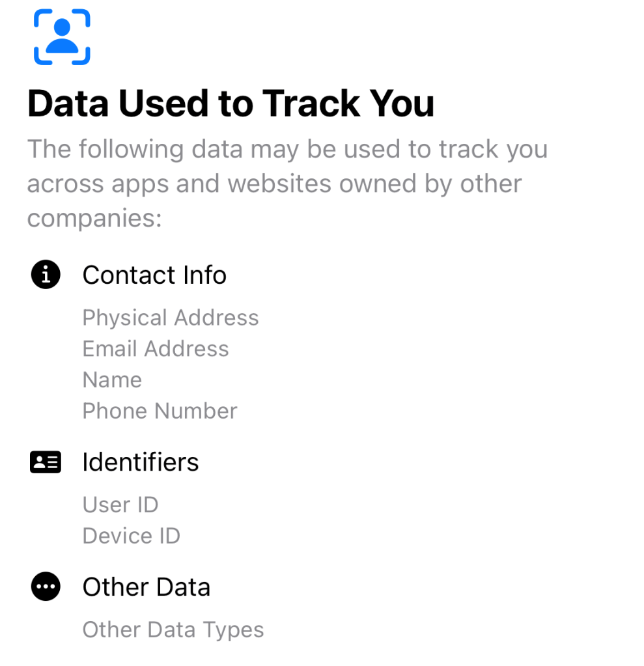Select the Other Data Types entry
Viewport: 644px width, 666px height.
coord(173,630)
